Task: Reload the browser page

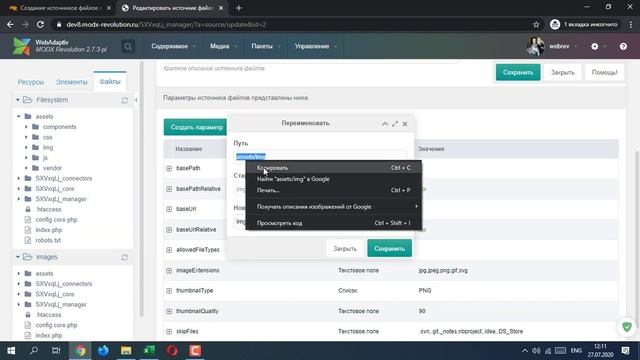Action: 40,24
